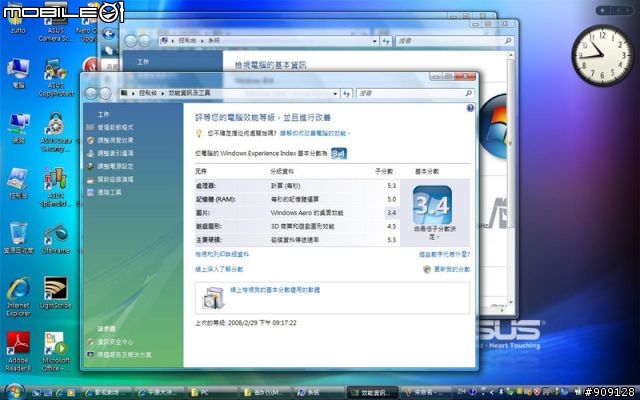Select the 主要硬碟 row
640x400 pixels.
tap(297, 240)
